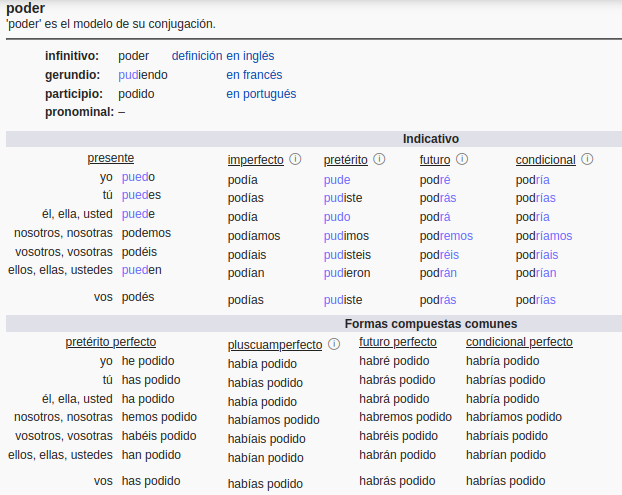
Task: Click the 'puedo' conjugated form
Action: pos(138,177)
